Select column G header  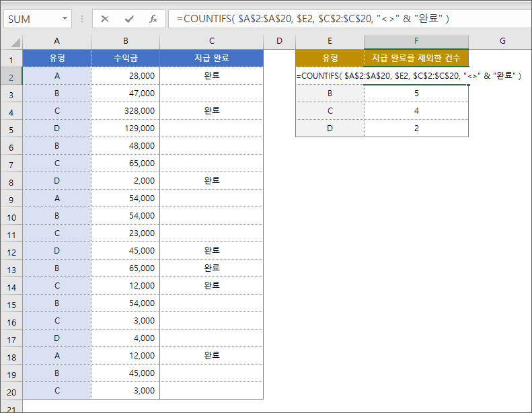[x=502, y=42]
